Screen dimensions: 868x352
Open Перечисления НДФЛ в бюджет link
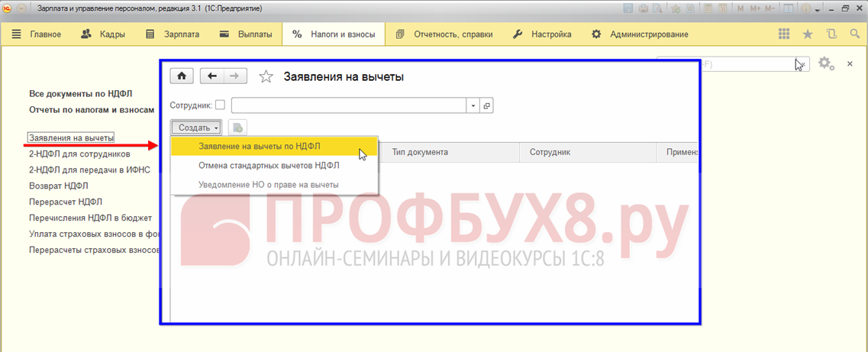(x=90, y=218)
